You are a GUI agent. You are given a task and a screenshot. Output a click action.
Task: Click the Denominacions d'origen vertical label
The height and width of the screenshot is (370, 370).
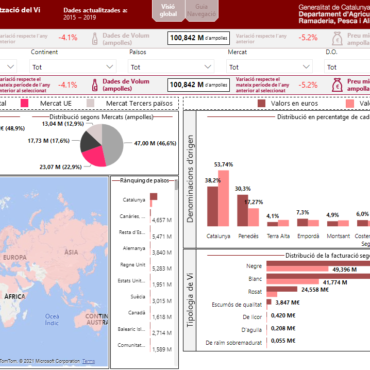pyautogui.click(x=190, y=179)
